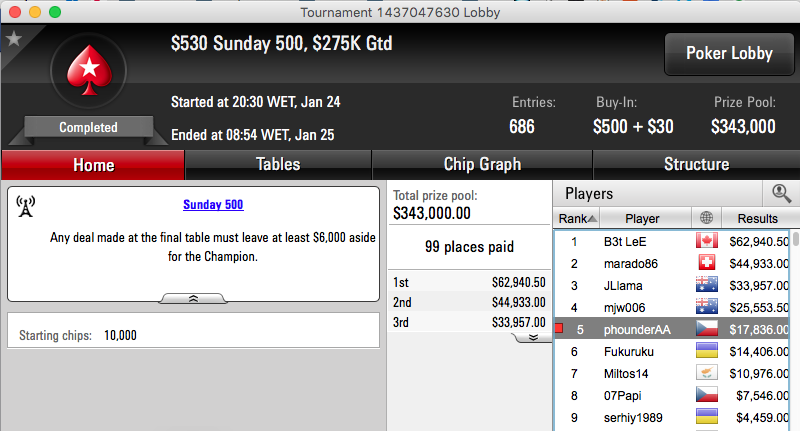Click the favorite star icon in corner
The image size is (800, 431).
pyautogui.click(x=14, y=39)
